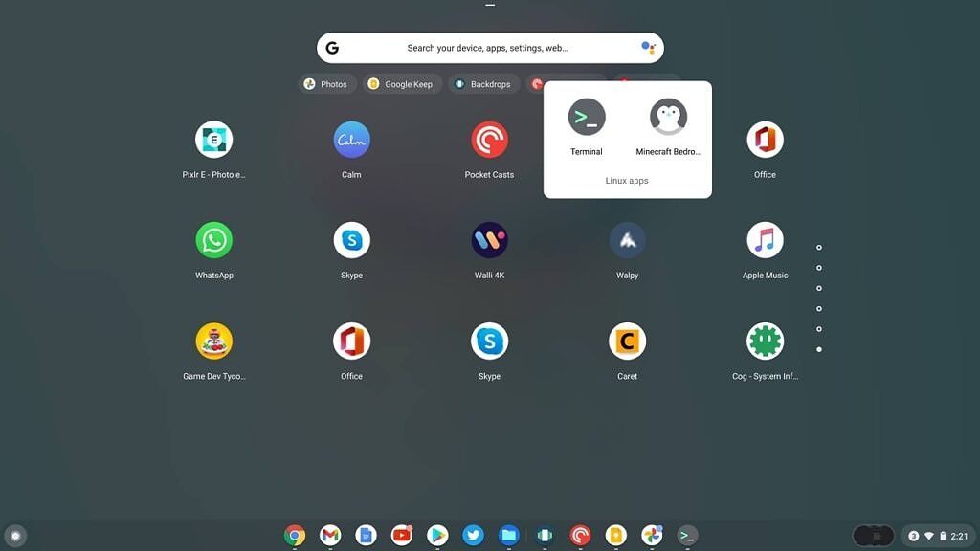Viewport: 980px width, 551px height.
Task: Focus the launcher search box
Action: (488, 48)
